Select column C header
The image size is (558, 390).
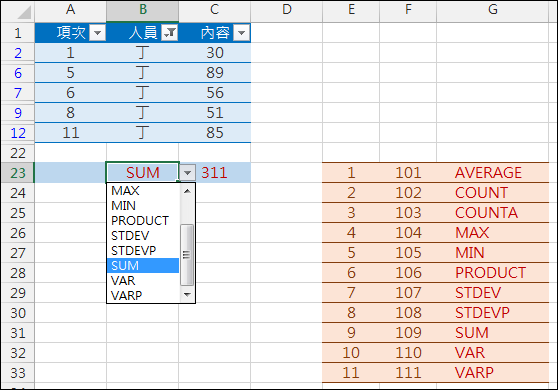(215, 10)
